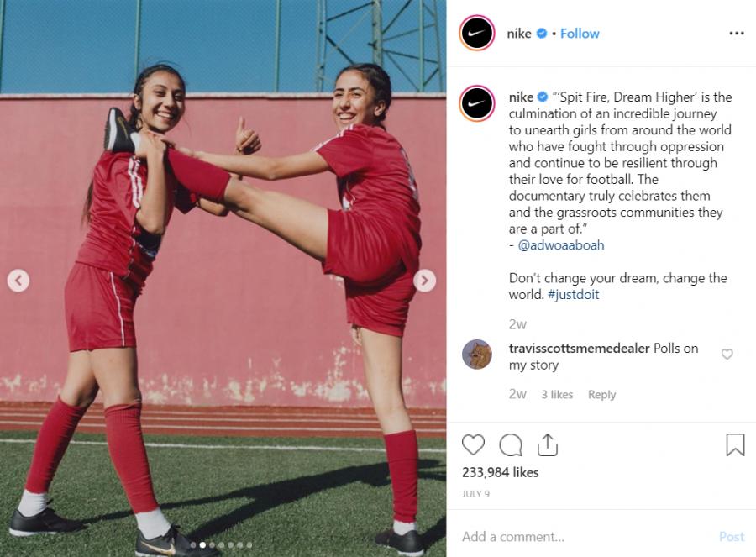Screen dimensions: 756x557
Task: Like travisscottsmemedealer's comment heart
Action: tap(727, 355)
